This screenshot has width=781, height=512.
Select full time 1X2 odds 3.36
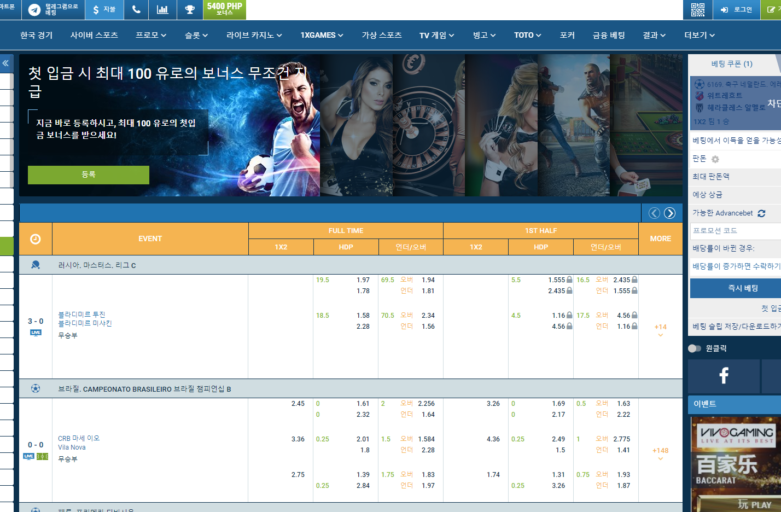click(298, 439)
